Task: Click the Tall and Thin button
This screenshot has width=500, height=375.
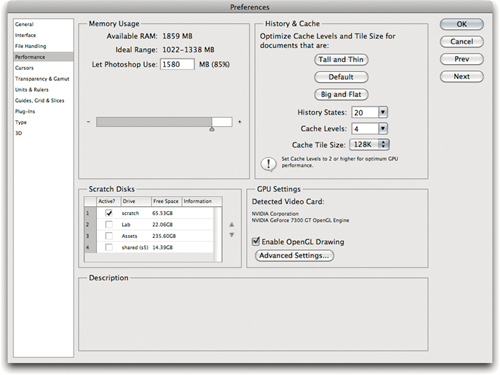Action: (341, 60)
